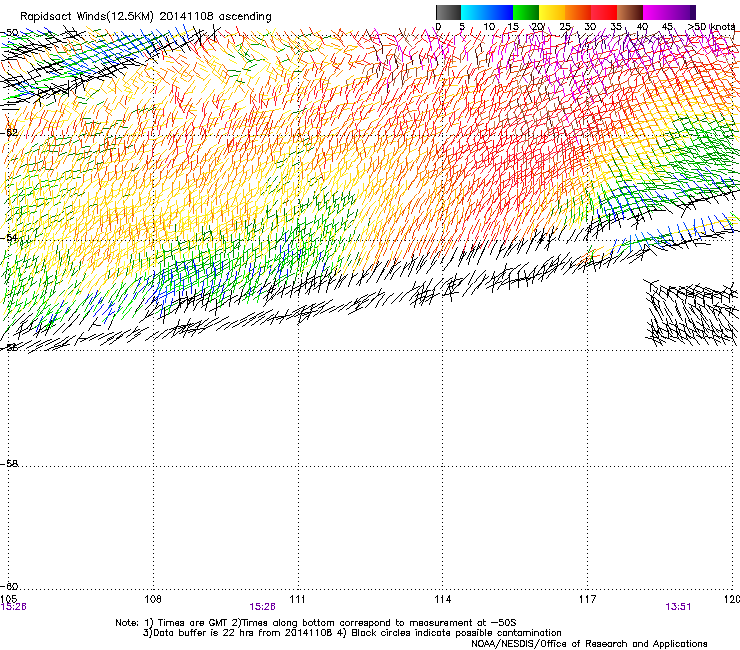Click the gray 0-5 knots color segment
Viewport: 740px width, 650px height.
tap(448, 12)
